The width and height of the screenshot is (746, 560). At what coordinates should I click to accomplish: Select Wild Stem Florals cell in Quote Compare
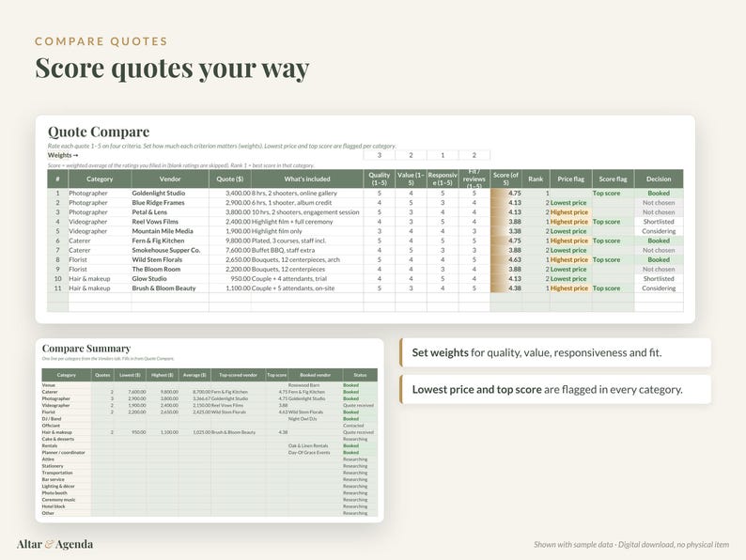(x=170, y=259)
